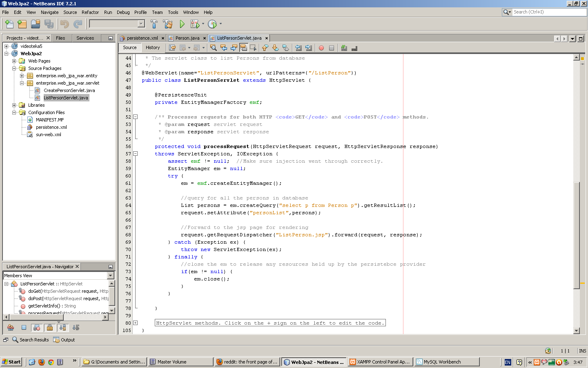
Task: Switch to the Person.java tab
Action: coord(187,38)
